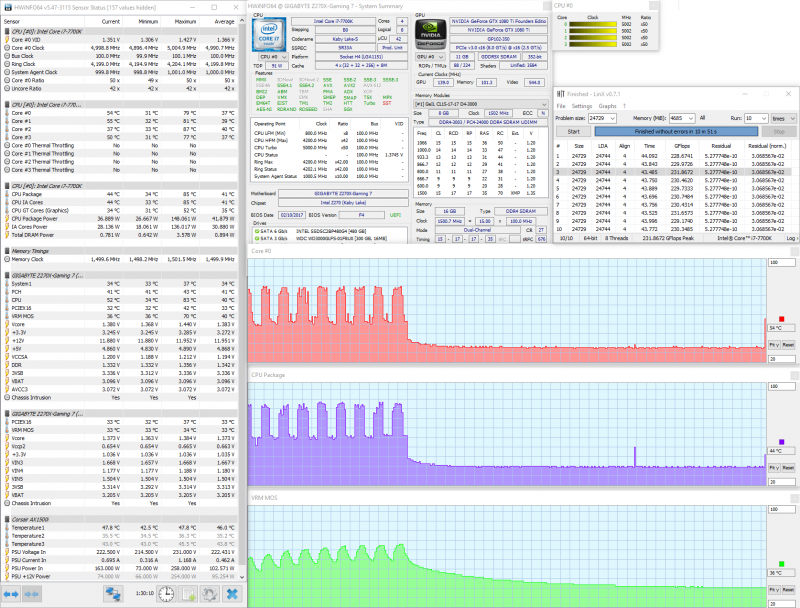Open the File menu in LinX
800x608 pixels.
561,106
